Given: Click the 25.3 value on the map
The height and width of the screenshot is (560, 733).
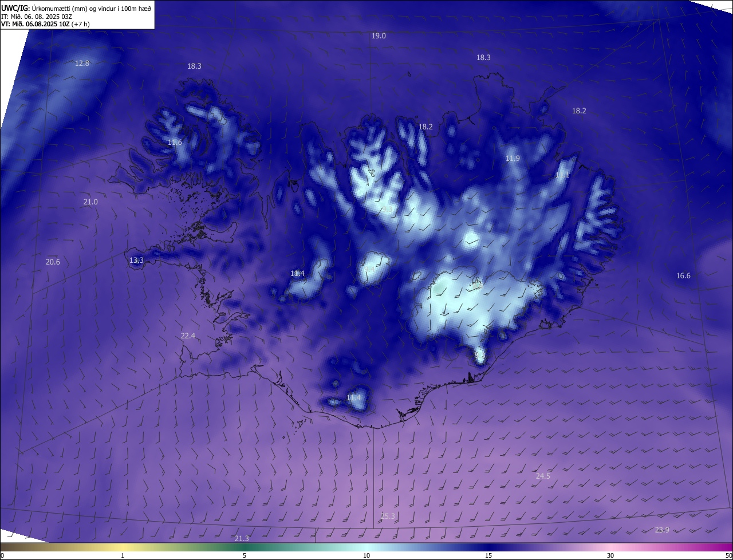Looking at the screenshot, I should pyautogui.click(x=388, y=516).
